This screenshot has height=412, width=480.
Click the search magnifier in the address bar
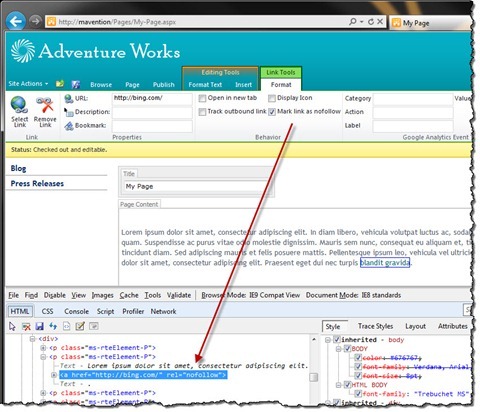[352, 22]
